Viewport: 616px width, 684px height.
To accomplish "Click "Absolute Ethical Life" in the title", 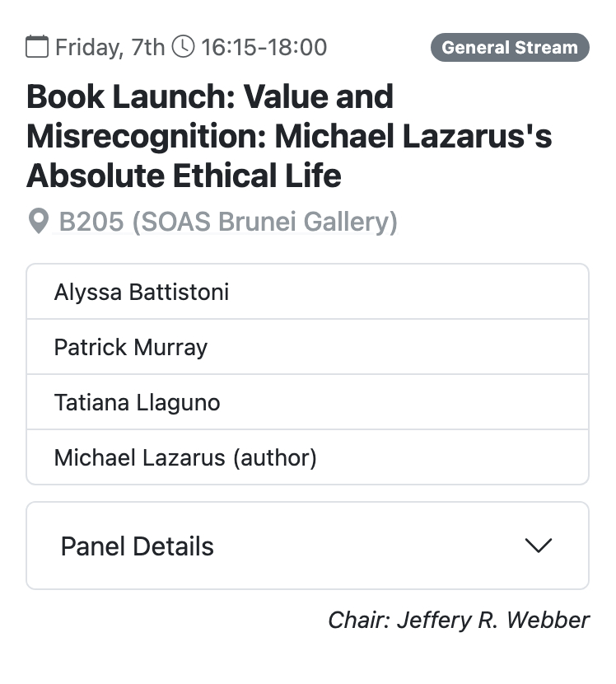I will pos(184,176).
